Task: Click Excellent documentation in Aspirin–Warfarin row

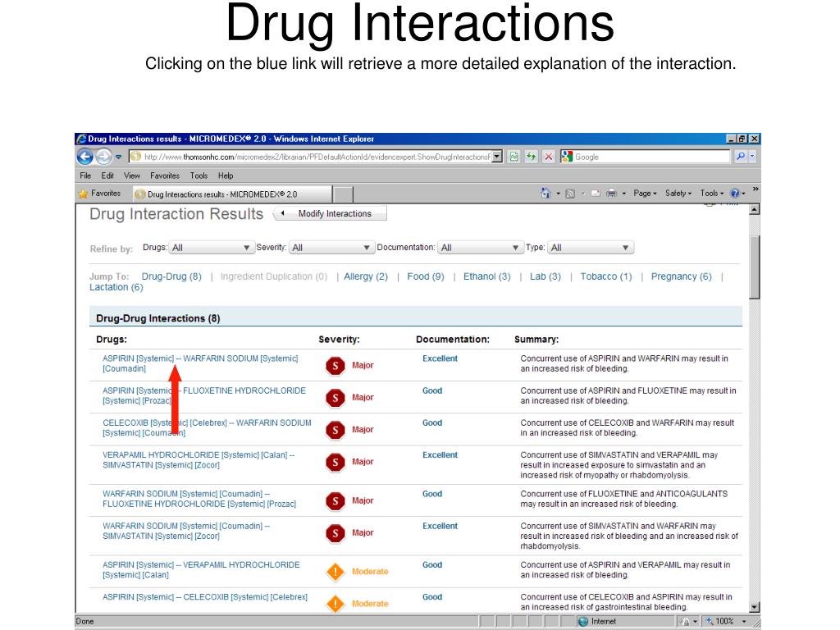Action: 440,358
